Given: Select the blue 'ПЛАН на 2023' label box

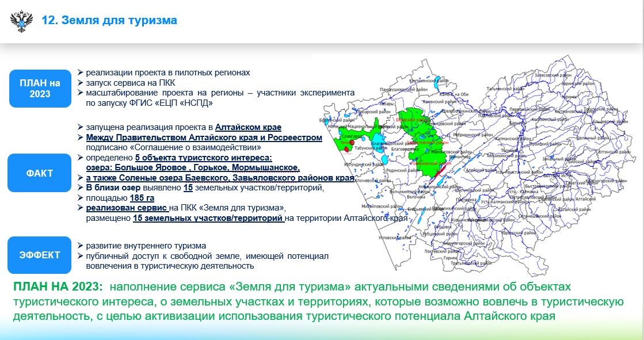Looking at the screenshot, I should [x=40, y=88].
